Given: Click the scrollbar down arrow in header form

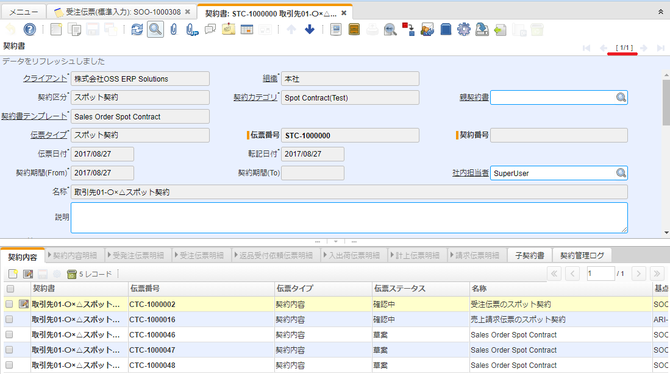Looking at the screenshot, I should point(667,233).
